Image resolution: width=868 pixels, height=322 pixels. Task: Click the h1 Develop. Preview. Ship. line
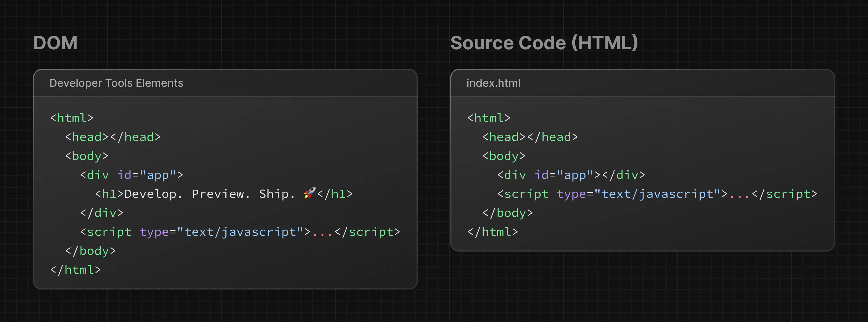(x=224, y=194)
